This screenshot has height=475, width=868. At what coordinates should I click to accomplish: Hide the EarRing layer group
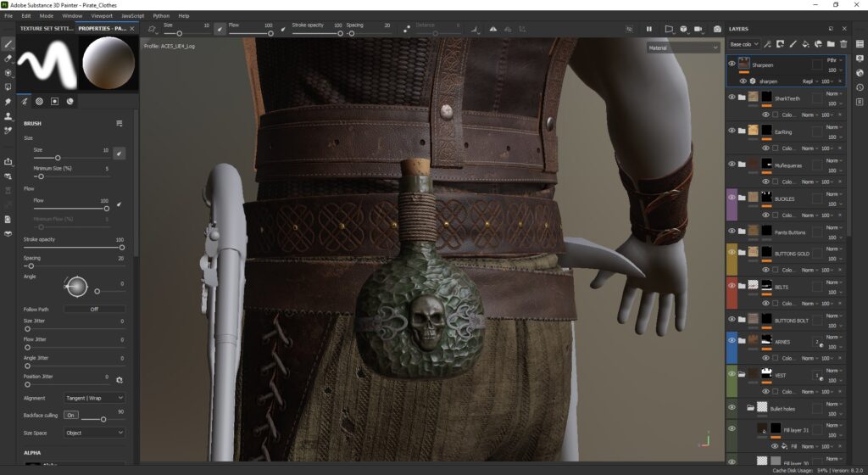[x=732, y=131]
